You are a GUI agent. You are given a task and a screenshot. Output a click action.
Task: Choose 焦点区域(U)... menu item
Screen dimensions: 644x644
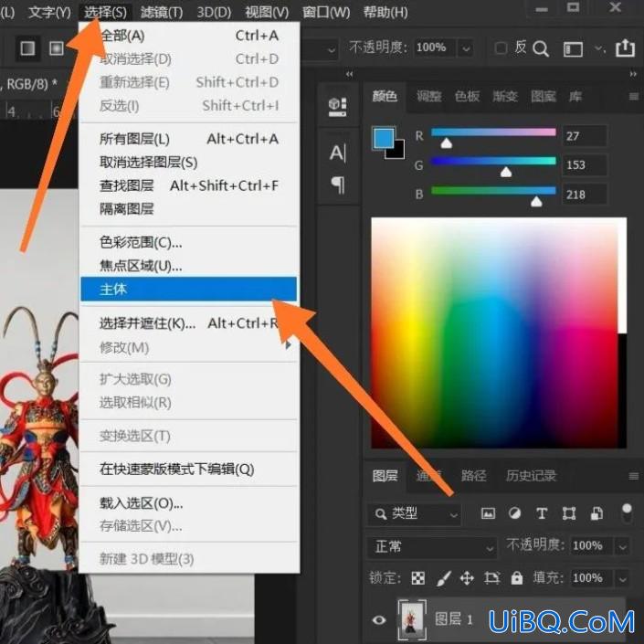pyautogui.click(x=188, y=266)
